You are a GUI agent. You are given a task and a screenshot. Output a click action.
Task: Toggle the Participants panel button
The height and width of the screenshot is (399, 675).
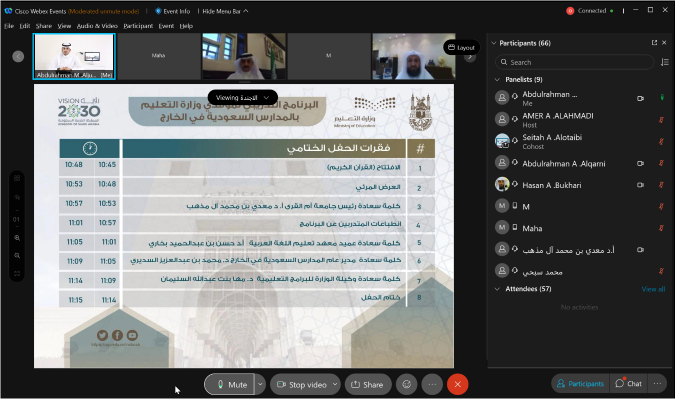(x=580, y=384)
